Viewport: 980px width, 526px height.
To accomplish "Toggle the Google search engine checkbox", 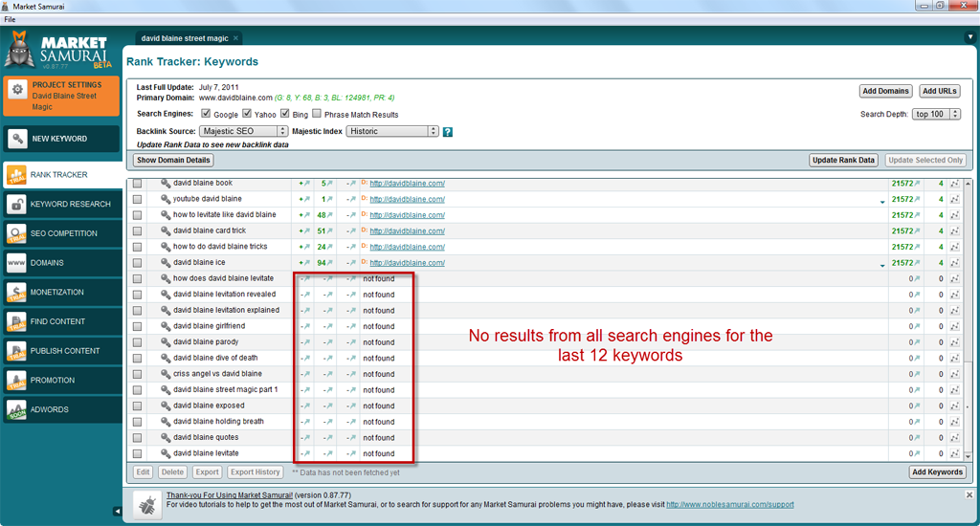I will coord(206,114).
